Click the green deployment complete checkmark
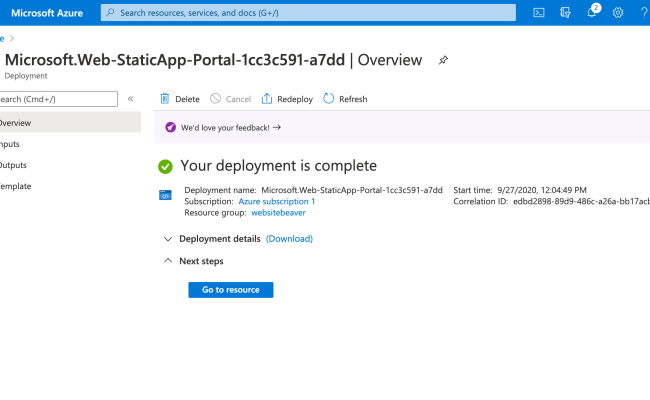650x400 pixels. pos(165,167)
